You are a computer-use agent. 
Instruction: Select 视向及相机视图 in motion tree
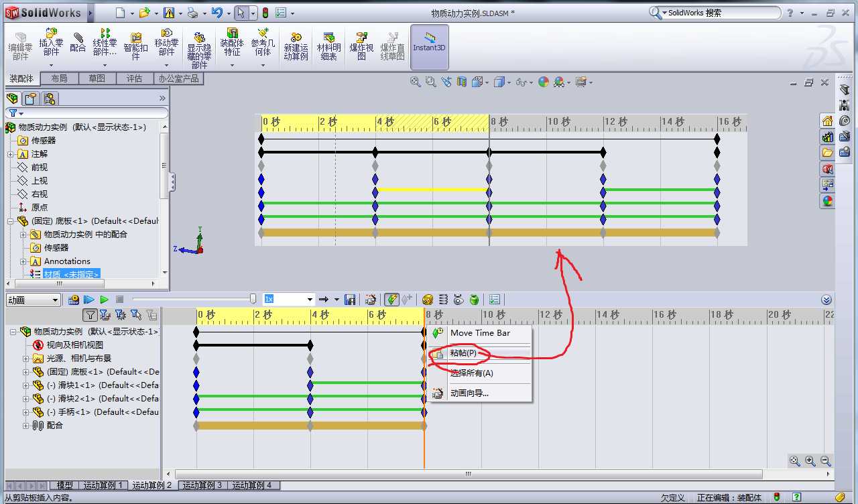[x=74, y=345]
